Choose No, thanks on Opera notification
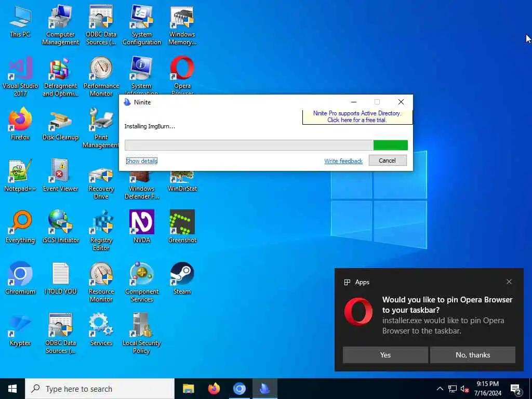Viewport: 532px width, 399px height. coord(473,355)
